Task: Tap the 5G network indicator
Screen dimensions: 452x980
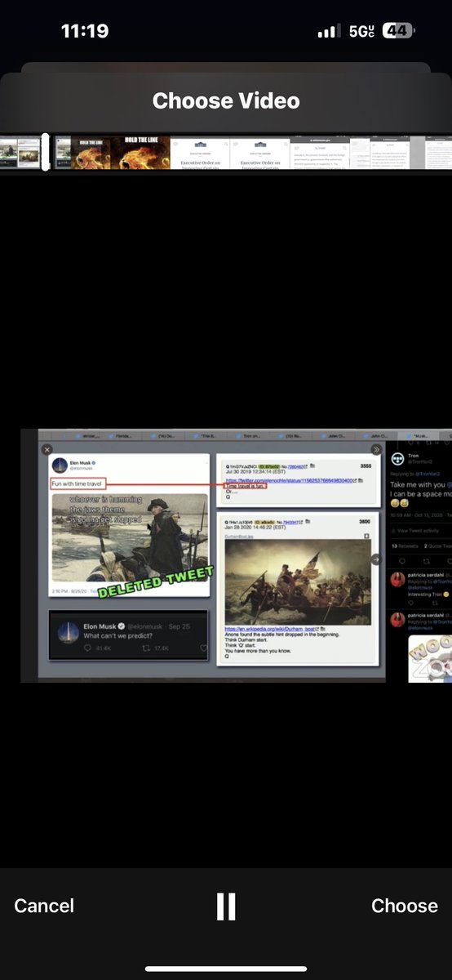Action: coord(361,31)
